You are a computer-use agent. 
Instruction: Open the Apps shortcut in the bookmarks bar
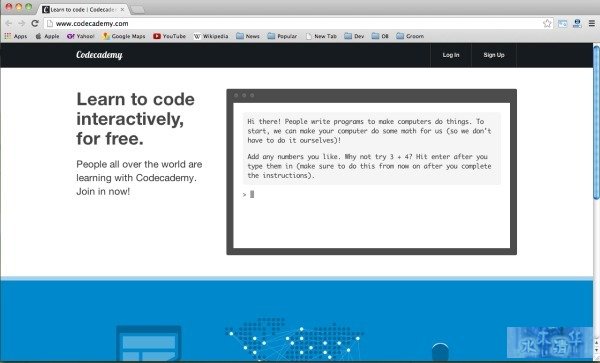[x=16, y=36]
